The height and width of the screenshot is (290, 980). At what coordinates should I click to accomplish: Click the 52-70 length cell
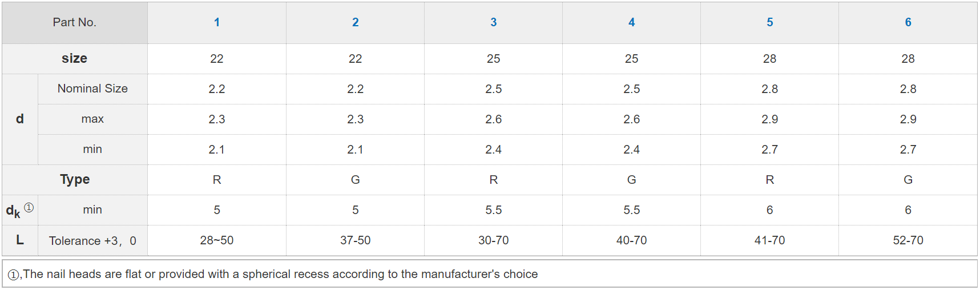[908, 240]
